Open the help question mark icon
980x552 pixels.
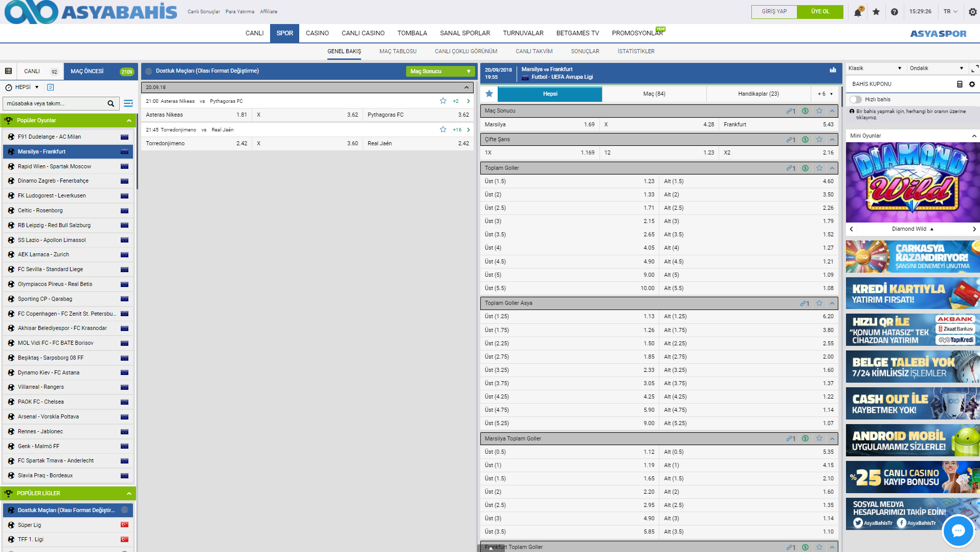894,12
